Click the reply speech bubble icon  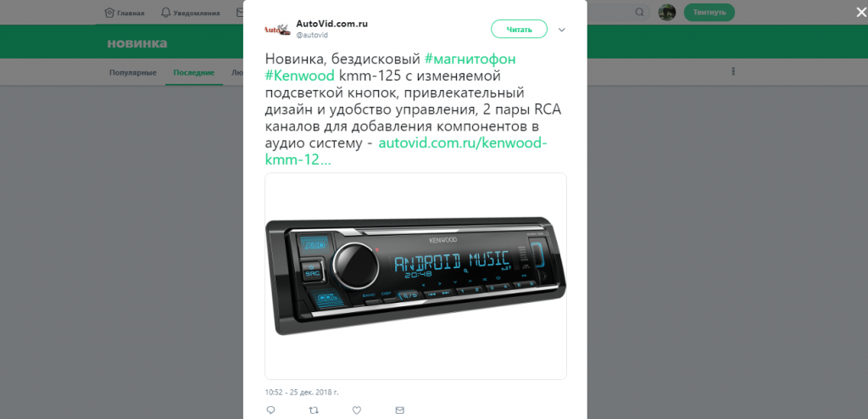(x=270, y=411)
